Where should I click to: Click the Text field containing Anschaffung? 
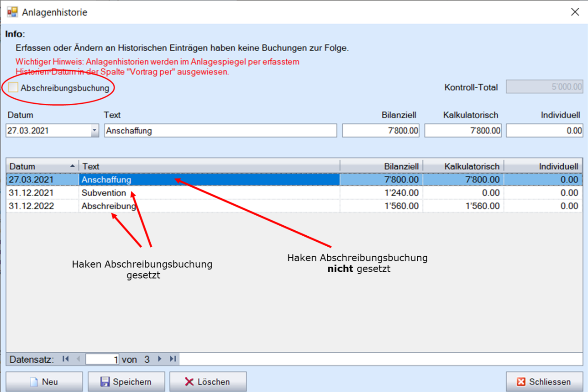220,131
